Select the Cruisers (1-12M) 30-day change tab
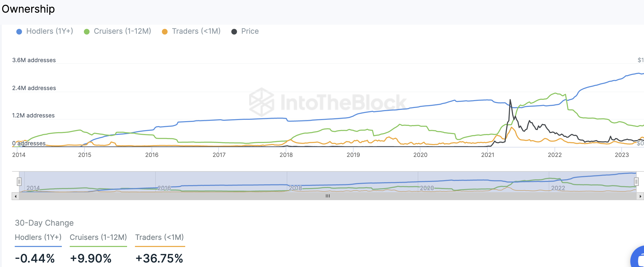The height and width of the screenshot is (267, 644). (98, 238)
